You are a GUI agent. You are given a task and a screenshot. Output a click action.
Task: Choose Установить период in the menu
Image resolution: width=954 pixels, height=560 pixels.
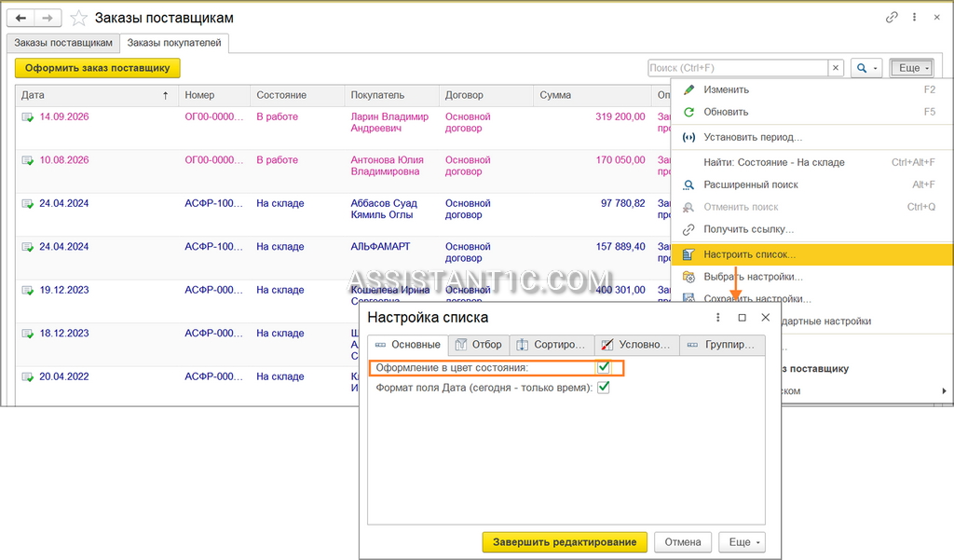coord(812,138)
